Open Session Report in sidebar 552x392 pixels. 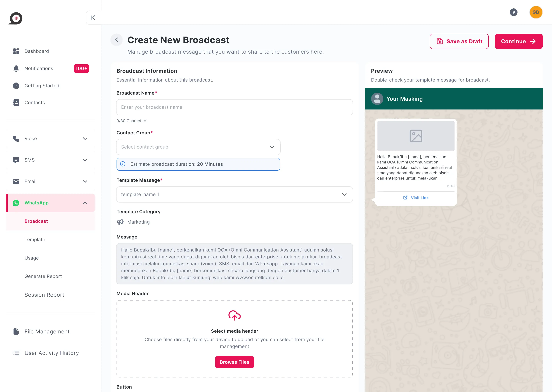(44, 295)
